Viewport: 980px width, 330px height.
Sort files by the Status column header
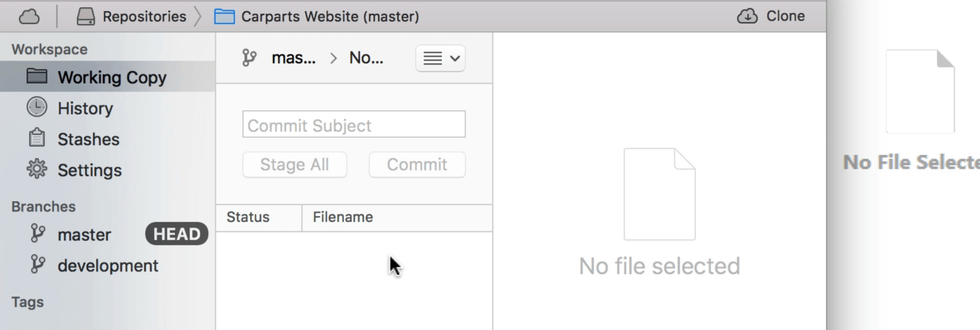pyautogui.click(x=249, y=217)
